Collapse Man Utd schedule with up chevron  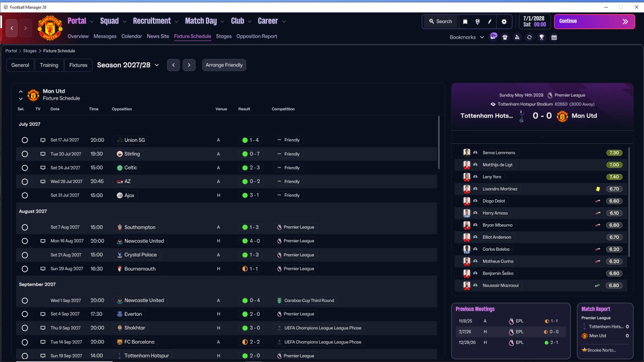click(x=21, y=92)
